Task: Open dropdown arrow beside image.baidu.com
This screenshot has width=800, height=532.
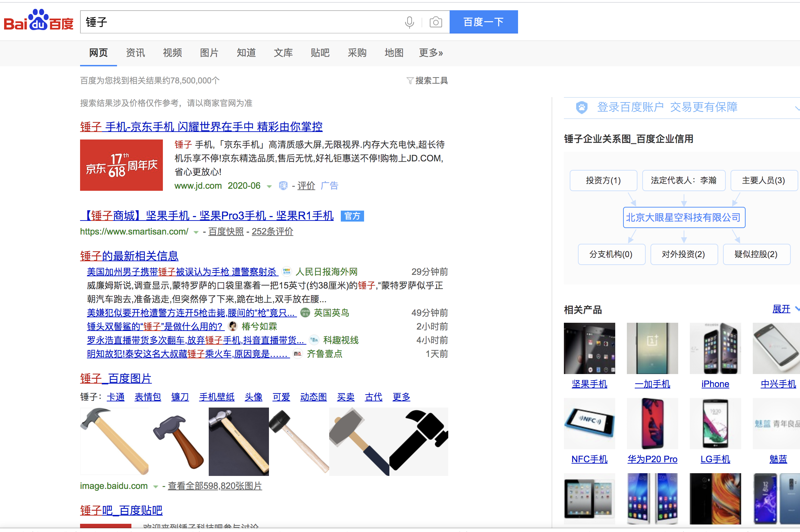Action: coord(156,487)
